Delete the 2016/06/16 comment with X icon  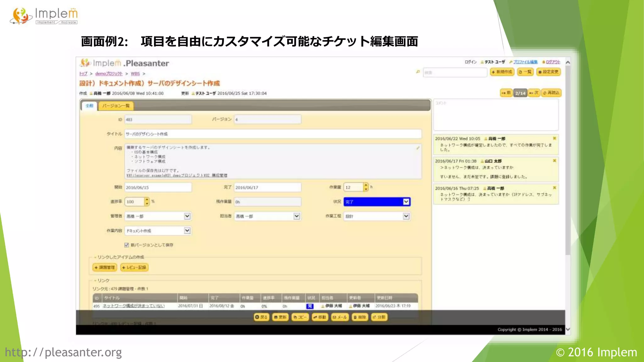tap(555, 188)
